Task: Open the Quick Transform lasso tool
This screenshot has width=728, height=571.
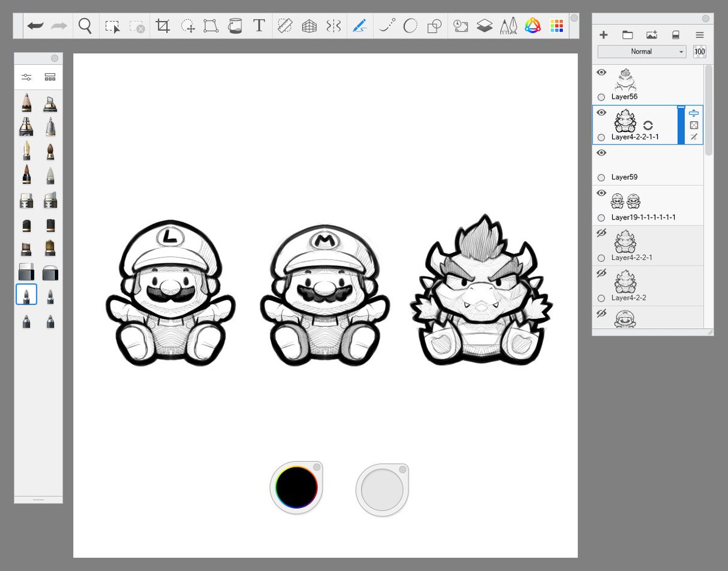Action: pyautogui.click(x=188, y=26)
